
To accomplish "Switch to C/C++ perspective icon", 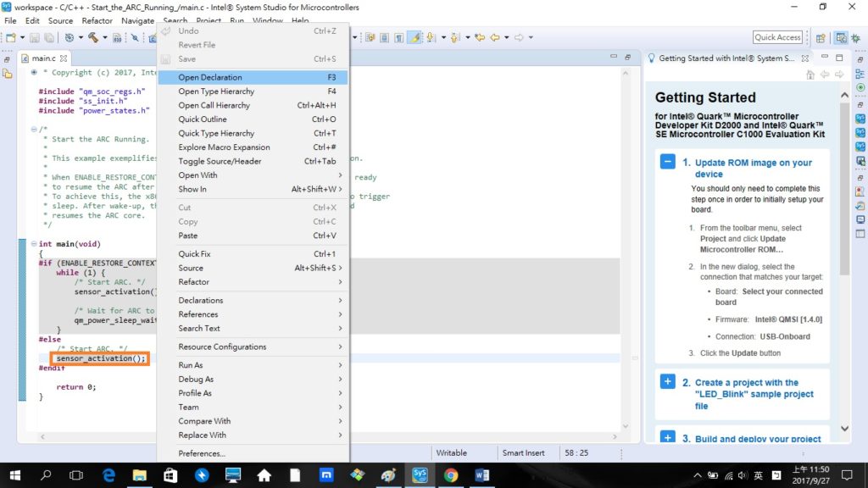I will 841,37.
